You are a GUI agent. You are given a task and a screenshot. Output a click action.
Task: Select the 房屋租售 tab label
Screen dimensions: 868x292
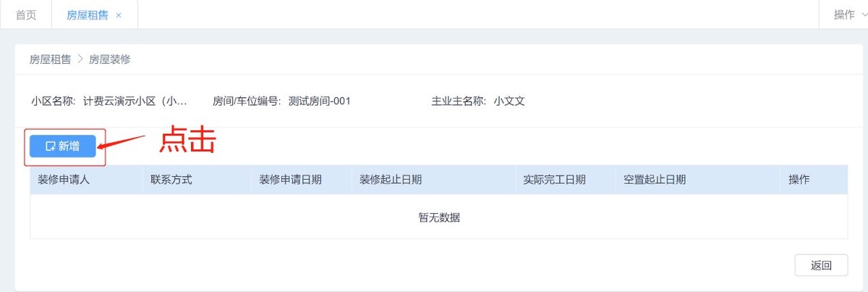pyautogui.click(x=88, y=14)
